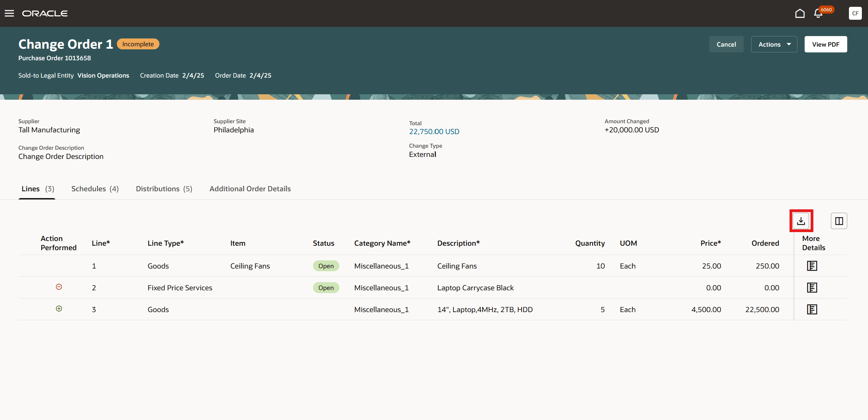The image size is (868, 420).
Task: Open the columns layout icon
Action: 839,221
